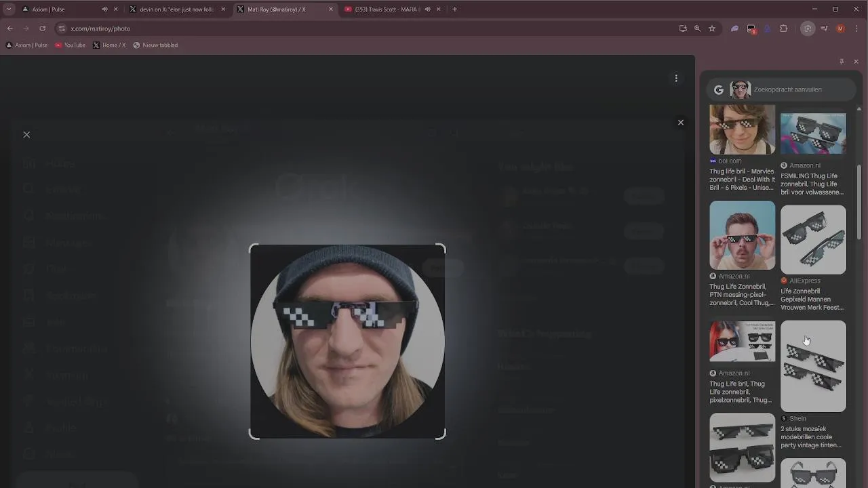Close the Mati Roy tab

pos(331,9)
